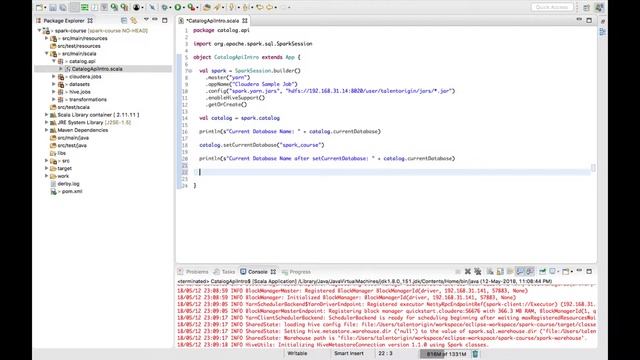Click the Open Perspective icon
The height and width of the screenshot is (360, 640).
click(587, 7)
